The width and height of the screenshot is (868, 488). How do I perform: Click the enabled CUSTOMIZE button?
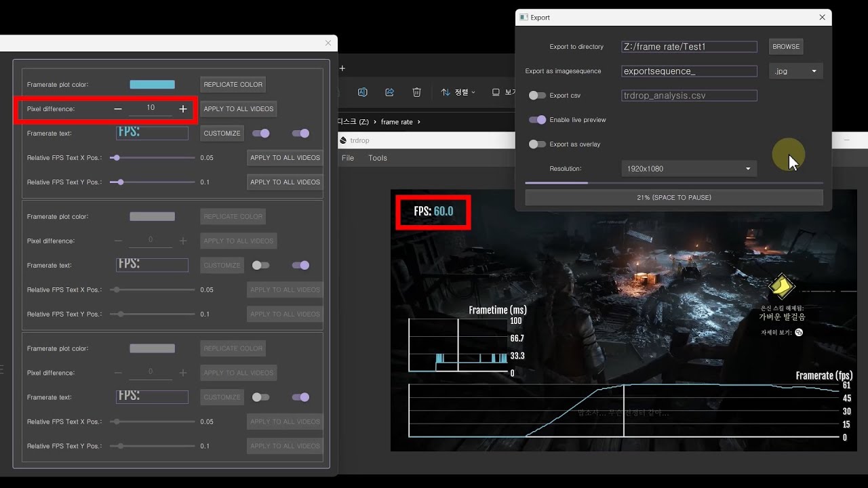[x=222, y=134]
